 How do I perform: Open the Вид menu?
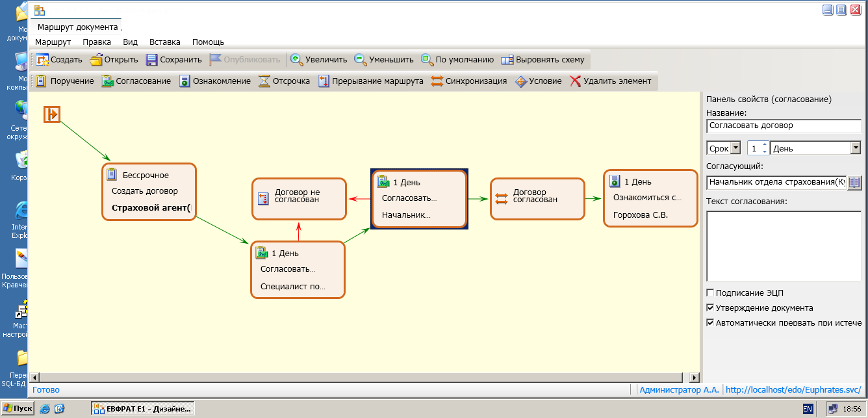click(x=130, y=42)
